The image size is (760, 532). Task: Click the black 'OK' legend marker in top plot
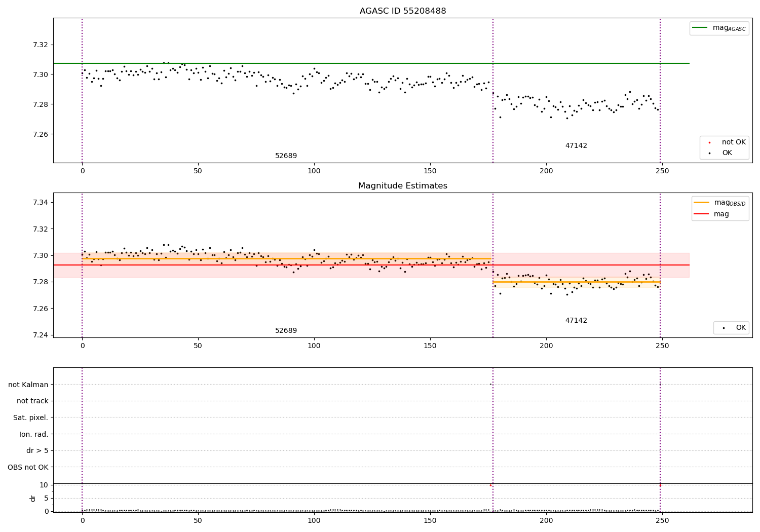coord(709,153)
